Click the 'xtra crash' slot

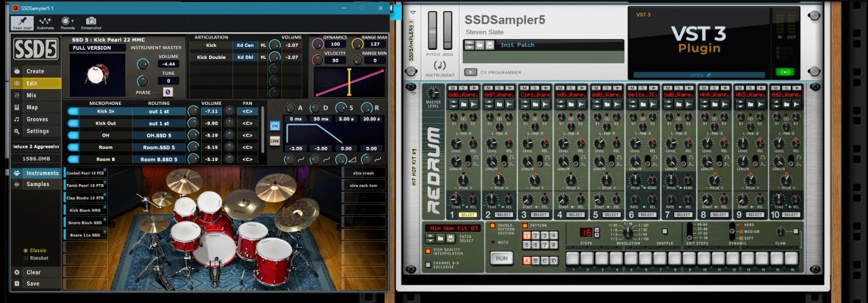(x=364, y=173)
